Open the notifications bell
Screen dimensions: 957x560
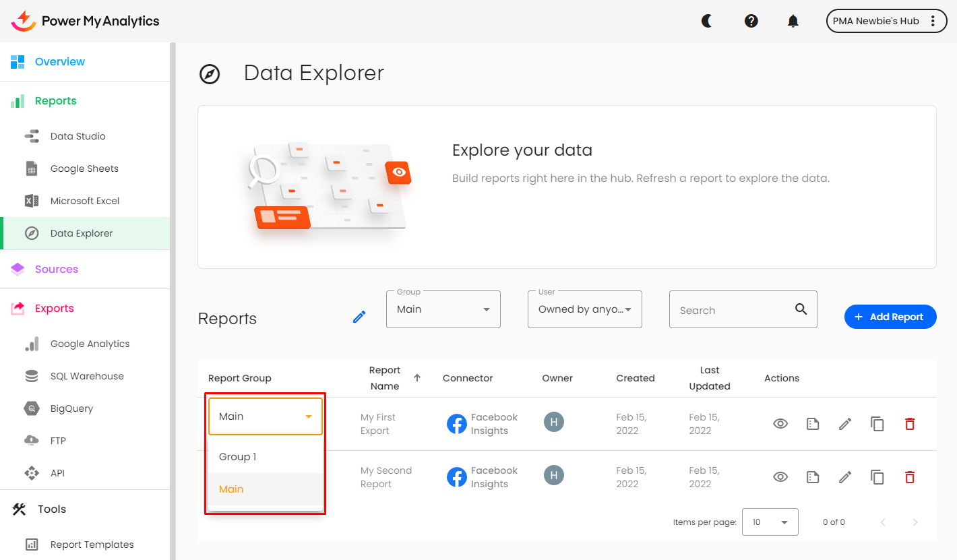[793, 21]
